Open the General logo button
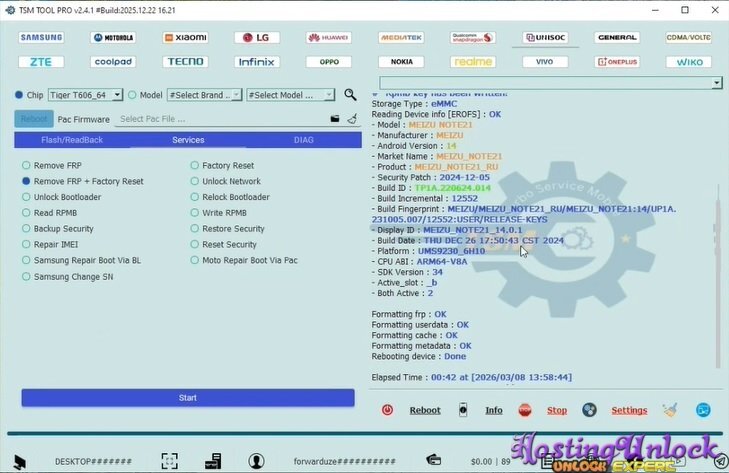The width and height of the screenshot is (729, 473). [617, 37]
